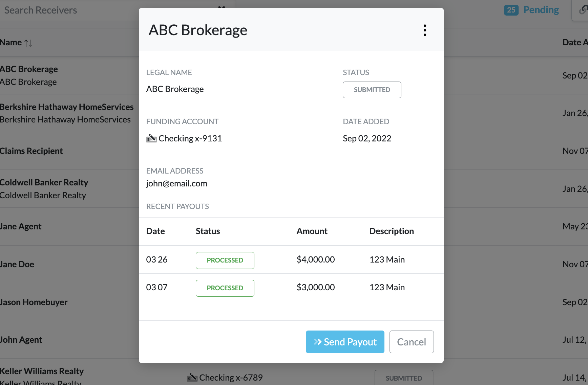Click the Amount column header
The height and width of the screenshot is (385, 588).
point(312,231)
